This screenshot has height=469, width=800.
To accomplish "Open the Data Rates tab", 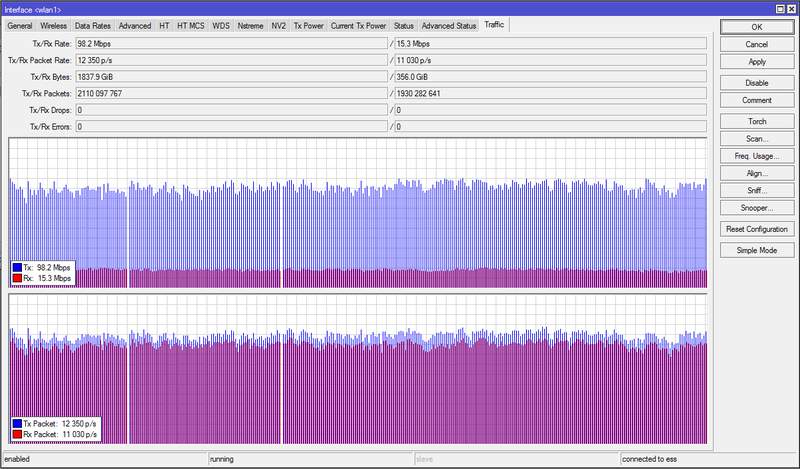I will coord(92,26).
